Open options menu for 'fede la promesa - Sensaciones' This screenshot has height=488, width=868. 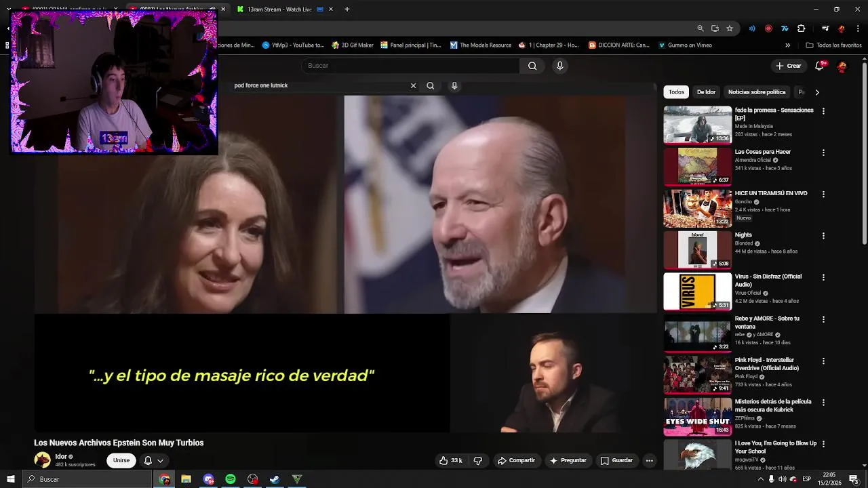click(823, 110)
